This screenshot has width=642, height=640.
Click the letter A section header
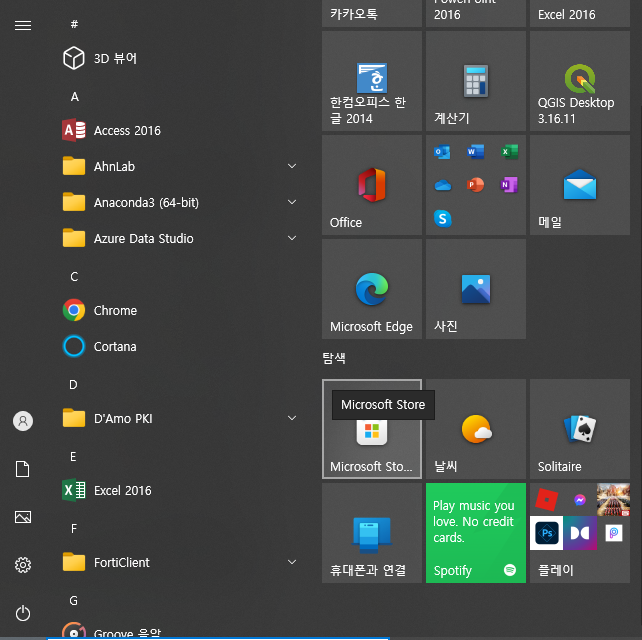pyautogui.click(x=75, y=97)
